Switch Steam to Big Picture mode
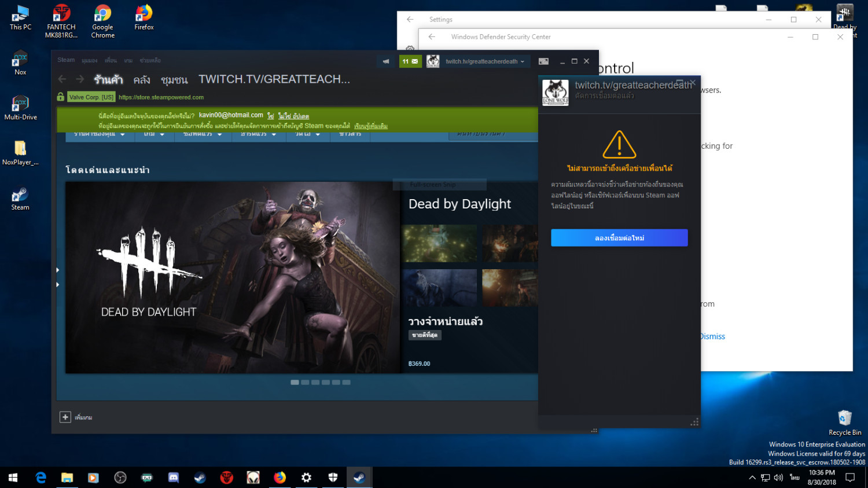Viewport: 868px width, 488px height. (543, 61)
